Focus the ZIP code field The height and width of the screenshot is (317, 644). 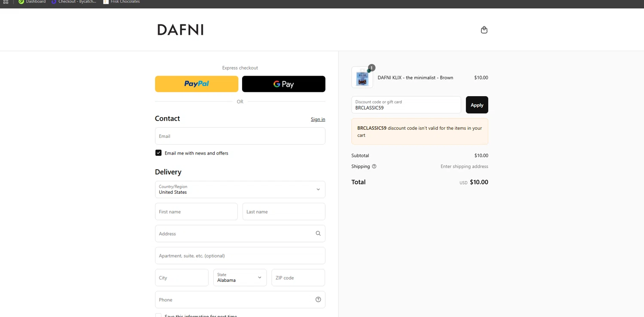click(298, 277)
